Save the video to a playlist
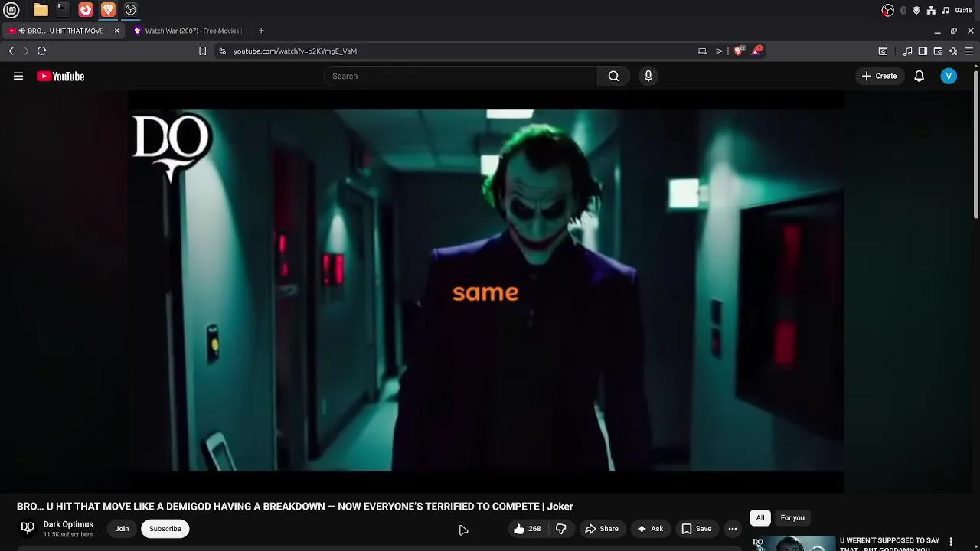This screenshot has width=980, height=551. (697, 529)
